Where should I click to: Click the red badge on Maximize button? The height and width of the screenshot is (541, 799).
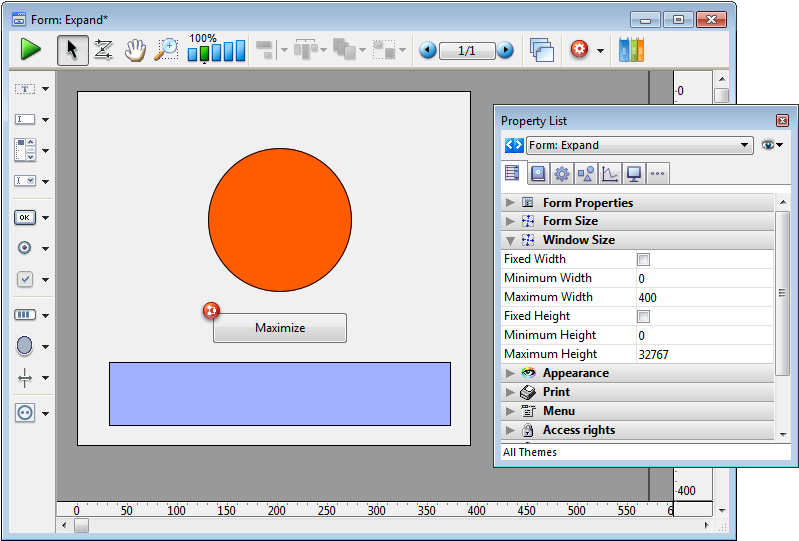211,311
